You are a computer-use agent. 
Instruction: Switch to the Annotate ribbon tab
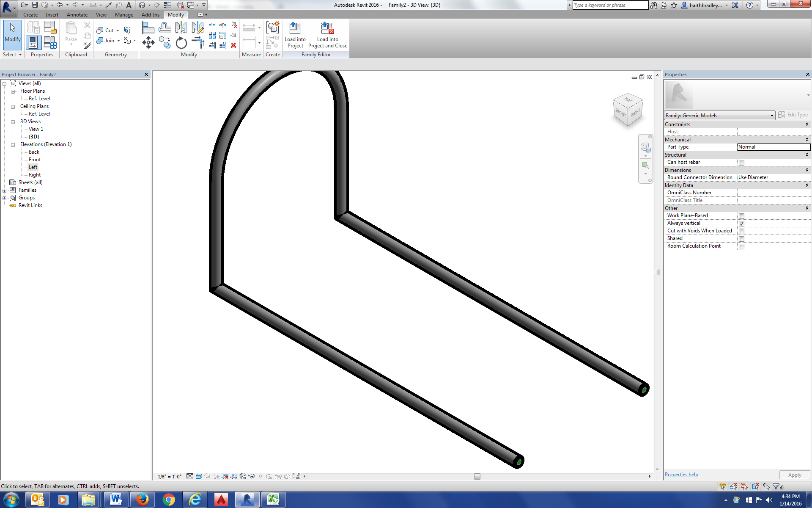point(77,15)
